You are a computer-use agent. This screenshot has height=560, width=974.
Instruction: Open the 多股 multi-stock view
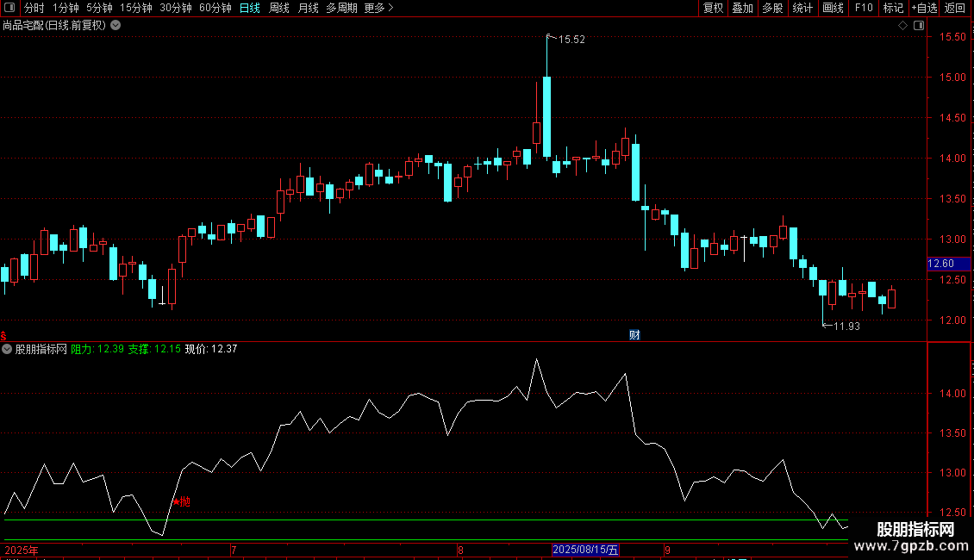(772, 8)
